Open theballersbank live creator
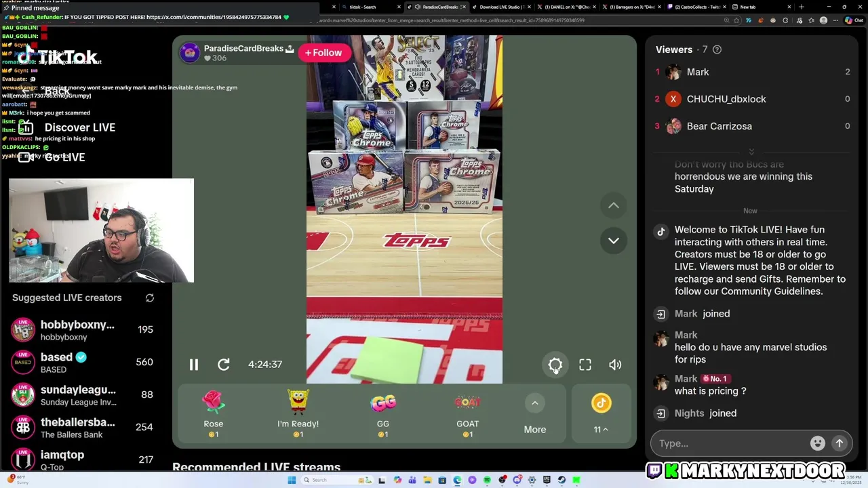This screenshot has height=488, width=868. pyautogui.click(x=83, y=427)
